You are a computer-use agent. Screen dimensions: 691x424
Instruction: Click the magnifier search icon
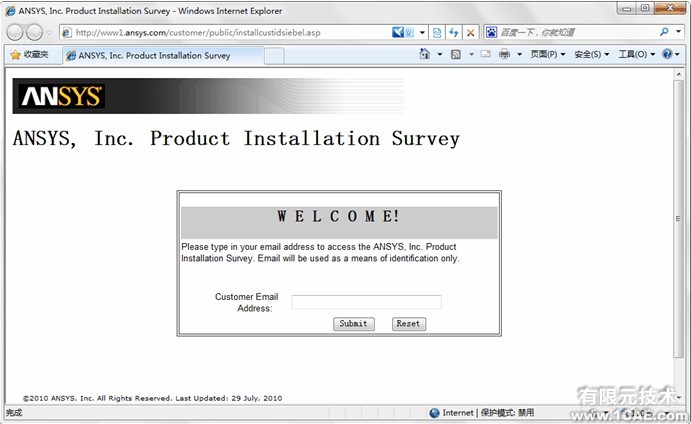tap(664, 32)
